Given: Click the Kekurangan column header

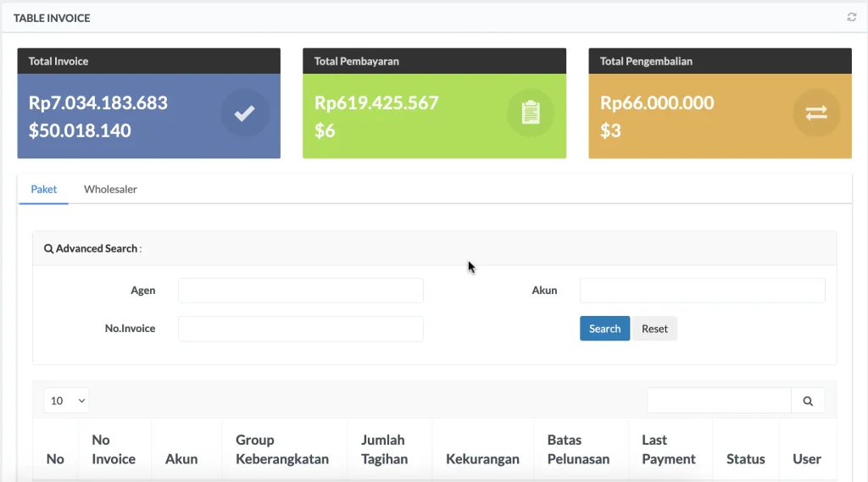Looking at the screenshot, I should coord(482,459).
